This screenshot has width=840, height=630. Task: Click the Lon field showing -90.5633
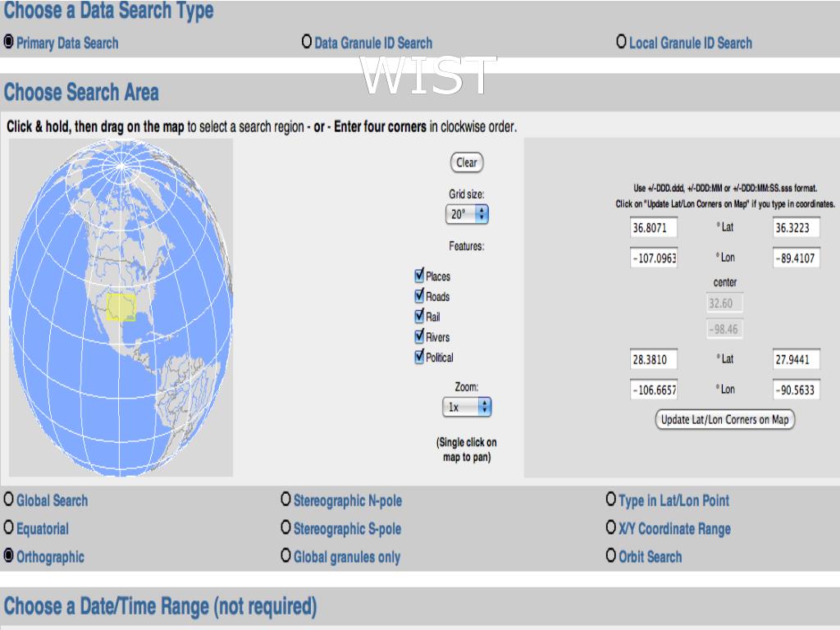pyautogui.click(x=797, y=390)
